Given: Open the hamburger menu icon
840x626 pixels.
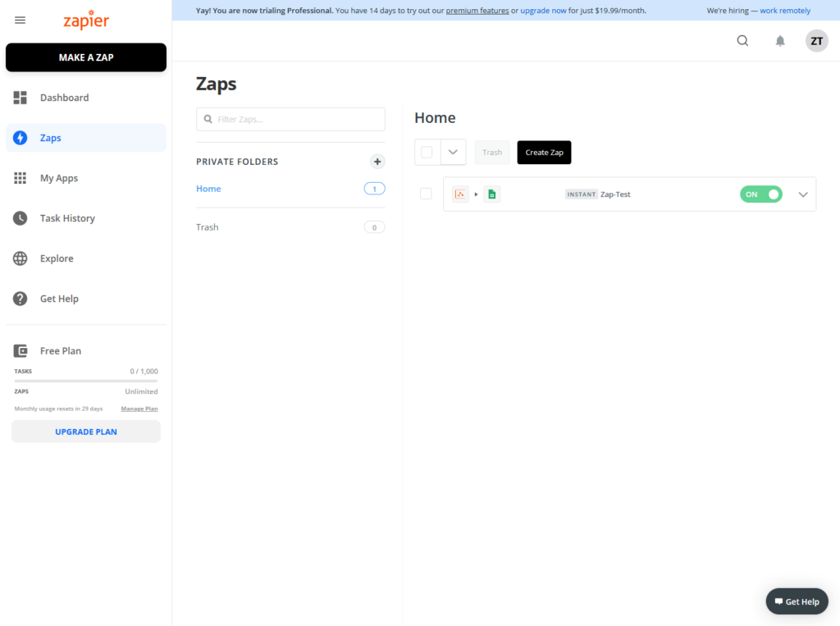Looking at the screenshot, I should pos(20,21).
